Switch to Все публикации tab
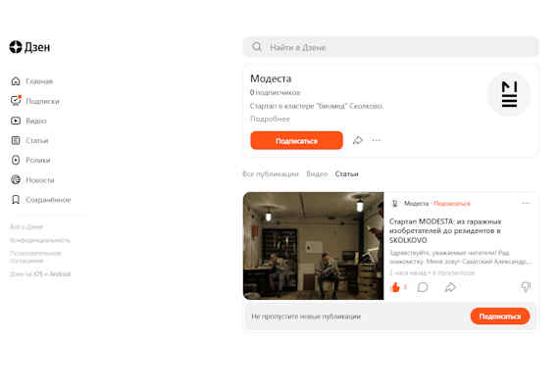559x392 pixels. tap(271, 173)
